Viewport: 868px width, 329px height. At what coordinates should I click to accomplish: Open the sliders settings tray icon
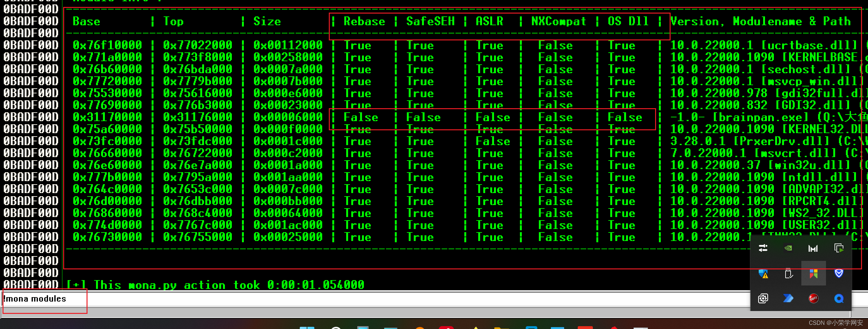(x=763, y=248)
